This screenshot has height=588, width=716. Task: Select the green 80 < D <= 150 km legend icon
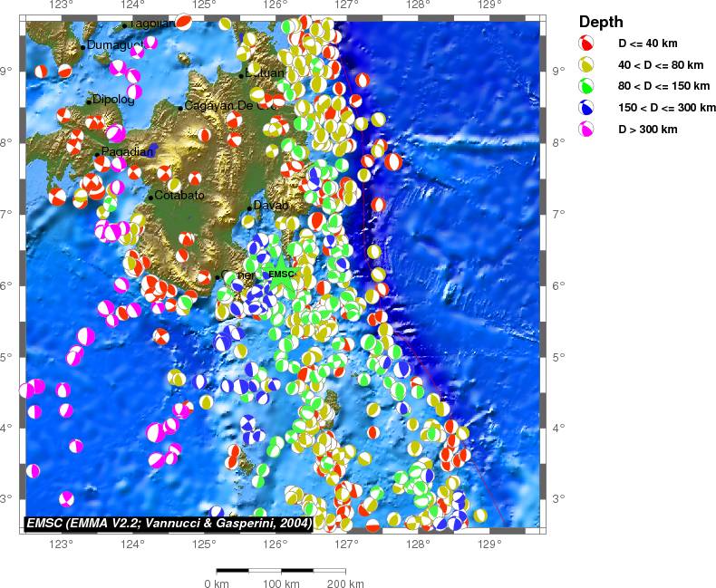click(x=586, y=86)
